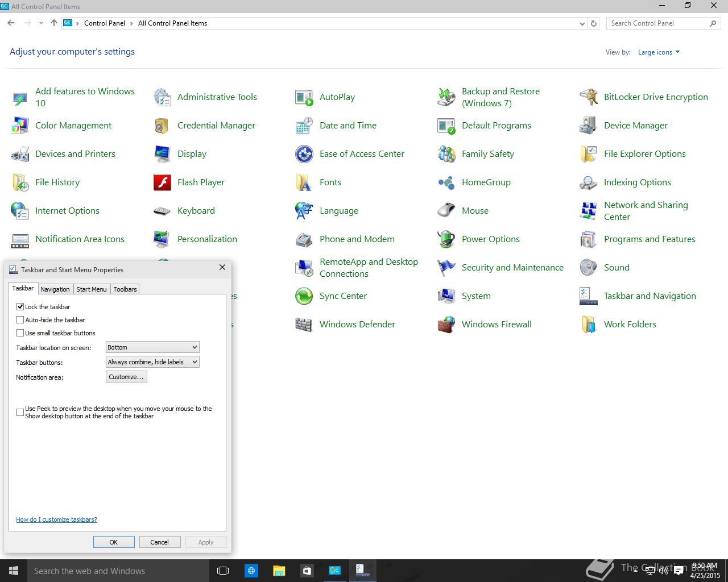Click the Search the web and Windows box
Screen dimensions: 728x582
pos(118,571)
